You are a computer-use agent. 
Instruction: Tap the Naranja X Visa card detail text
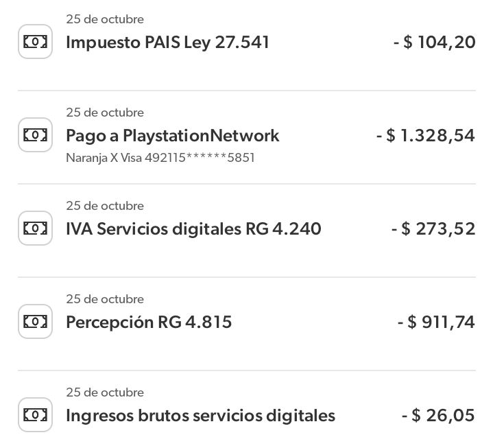[x=160, y=158]
